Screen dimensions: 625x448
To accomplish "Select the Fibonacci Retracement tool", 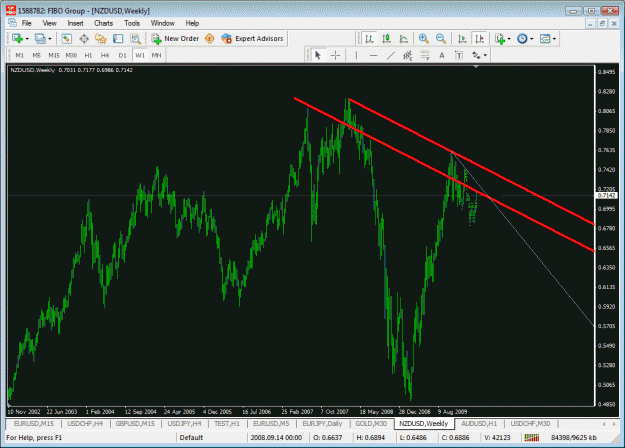I will (425, 55).
